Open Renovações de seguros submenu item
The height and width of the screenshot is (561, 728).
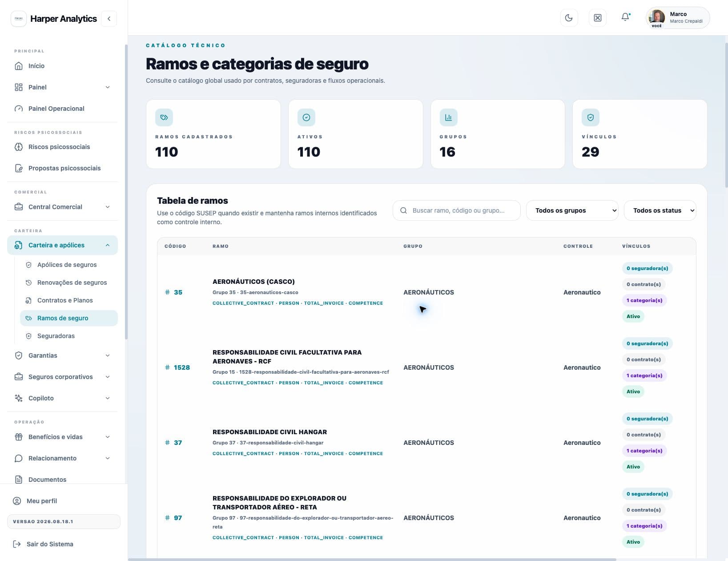pos(69,283)
